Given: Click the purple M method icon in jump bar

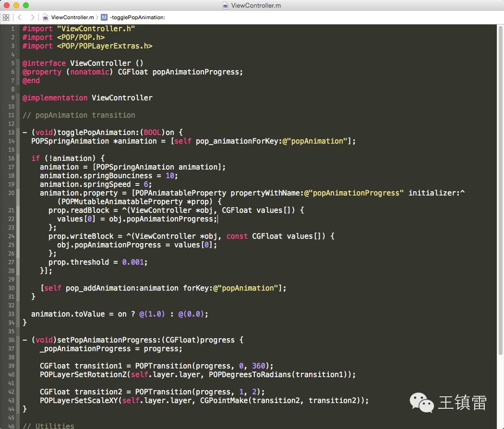Looking at the screenshot, I should pyautogui.click(x=104, y=17).
